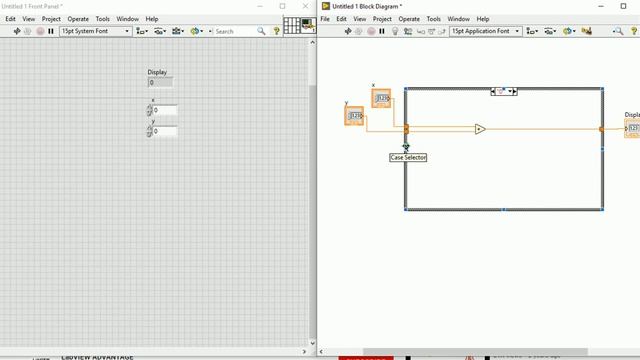Open case selector label dropdown
640x360 pixels.
[x=510, y=92]
